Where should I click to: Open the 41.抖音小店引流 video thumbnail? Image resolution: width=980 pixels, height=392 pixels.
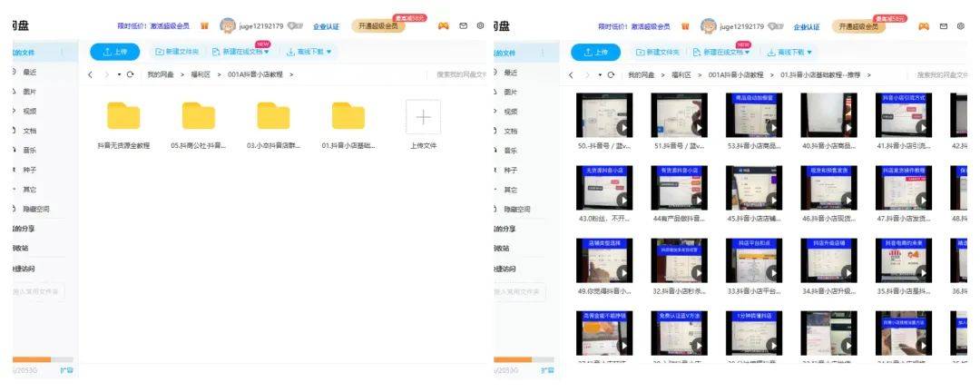tap(904, 115)
